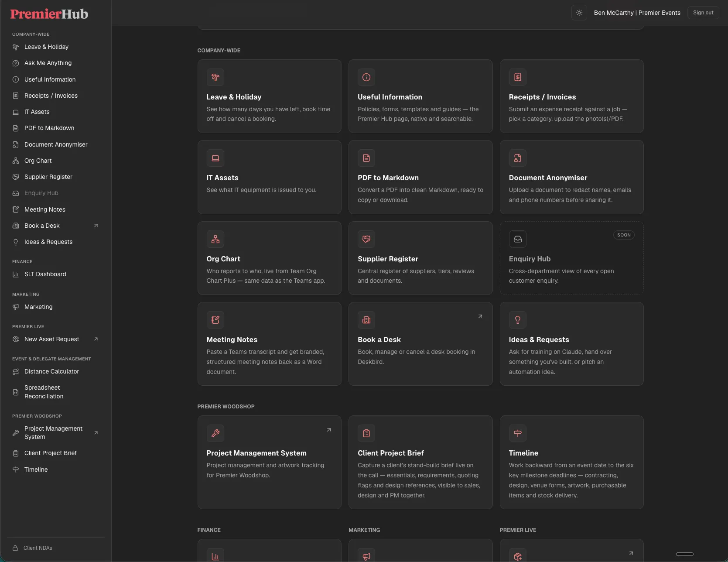Click the SLT Dashboard chart sidebar icon
This screenshot has width=728, height=562.
[16, 274]
